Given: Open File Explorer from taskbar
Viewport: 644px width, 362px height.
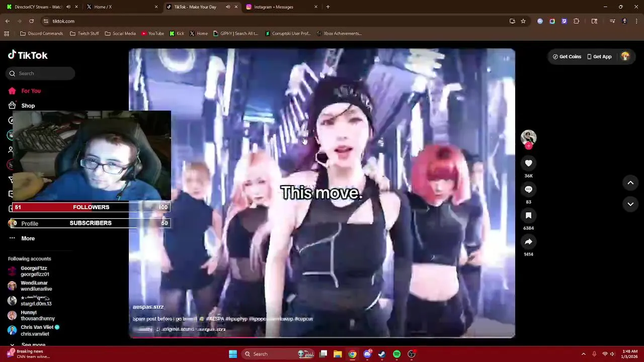Looking at the screenshot, I should [x=338, y=354].
